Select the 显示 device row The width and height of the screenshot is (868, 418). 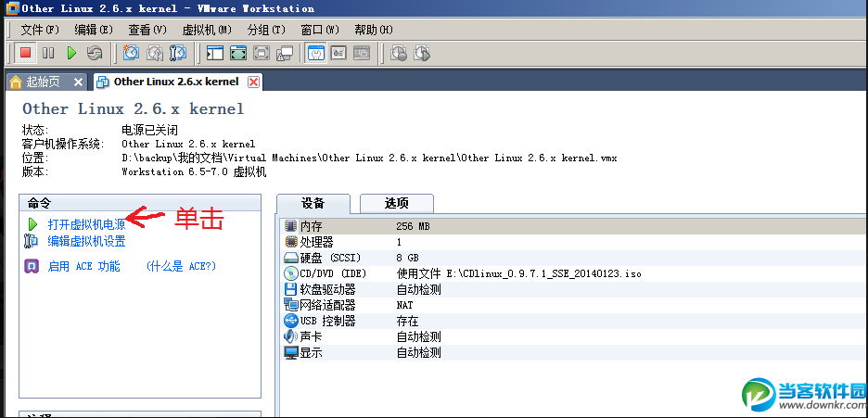[x=573, y=352]
